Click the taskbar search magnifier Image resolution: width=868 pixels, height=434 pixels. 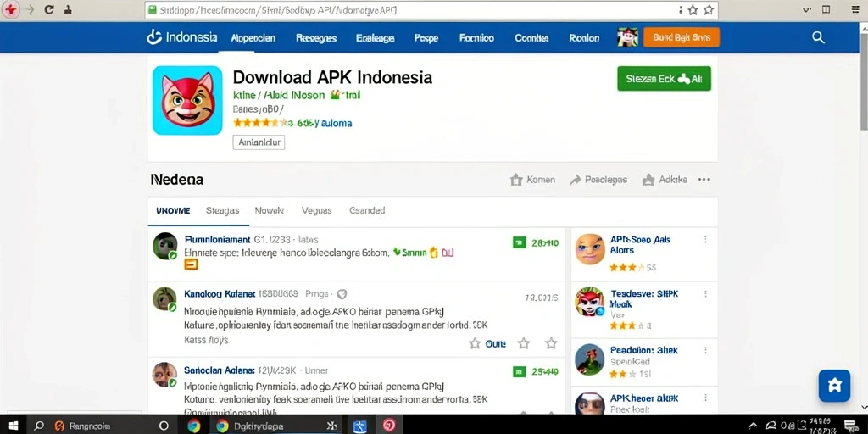(39, 426)
